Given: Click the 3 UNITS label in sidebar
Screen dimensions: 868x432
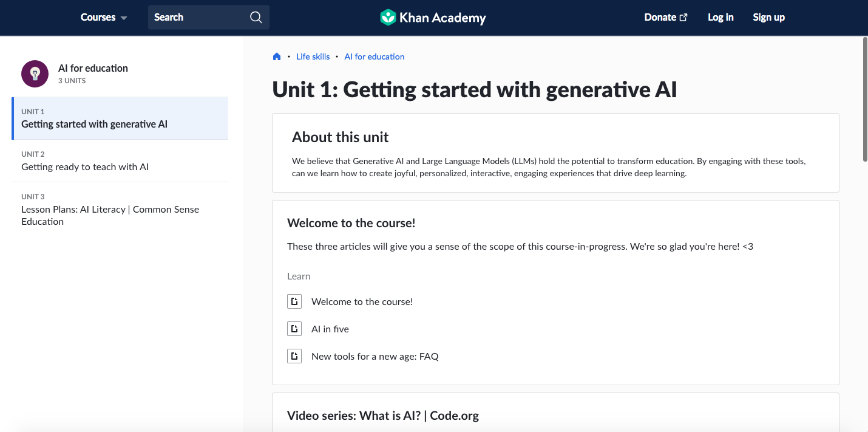Looking at the screenshot, I should coord(72,81).
